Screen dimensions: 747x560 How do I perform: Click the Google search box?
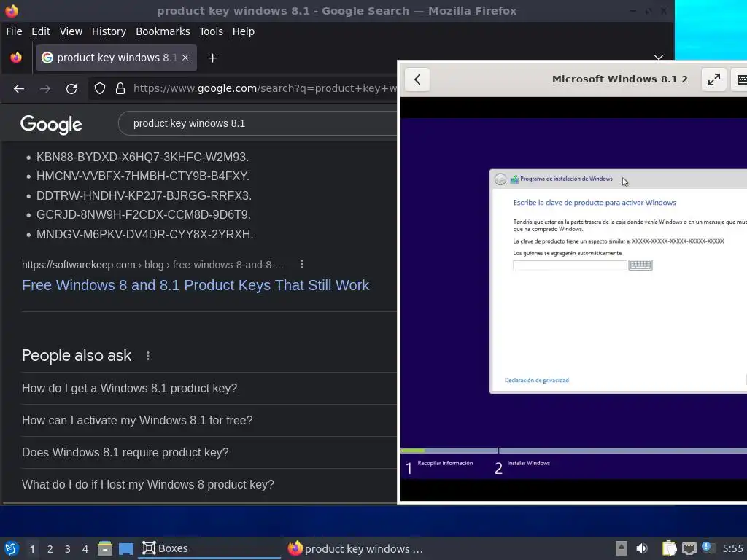[258, 123]
